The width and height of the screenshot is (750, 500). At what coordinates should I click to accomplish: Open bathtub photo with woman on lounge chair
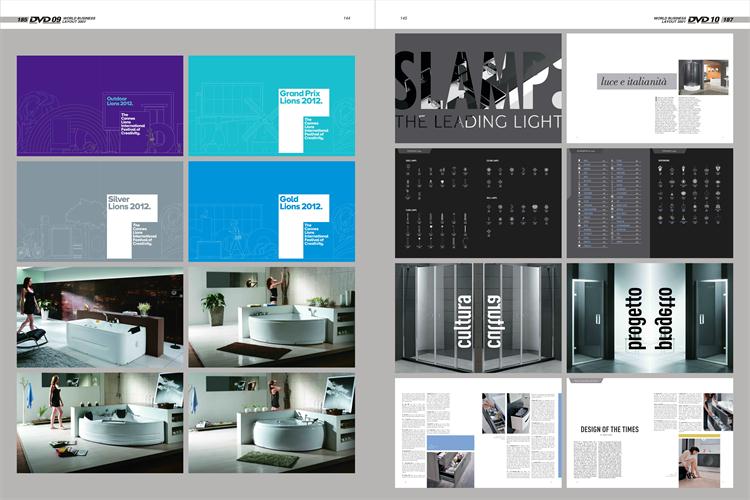[100, 318]
